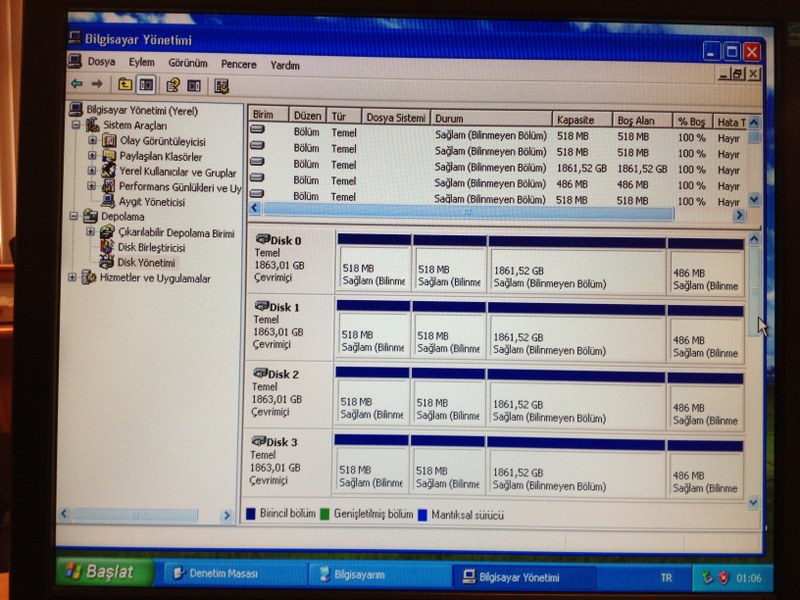Select Paylaşılan Klasörler in the tree
Viewport: 800px width, 600px height.
pos(161,157)
